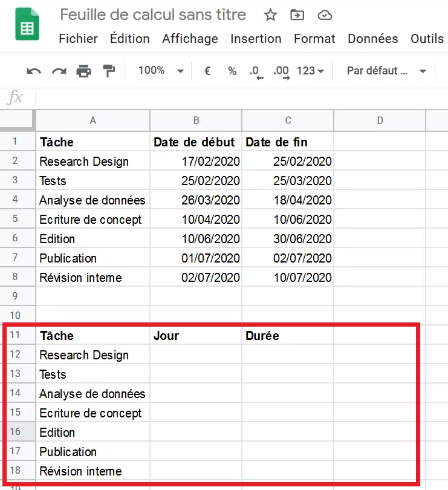Select Edition cell in row 6
The image size is (448, 490).
93,238
